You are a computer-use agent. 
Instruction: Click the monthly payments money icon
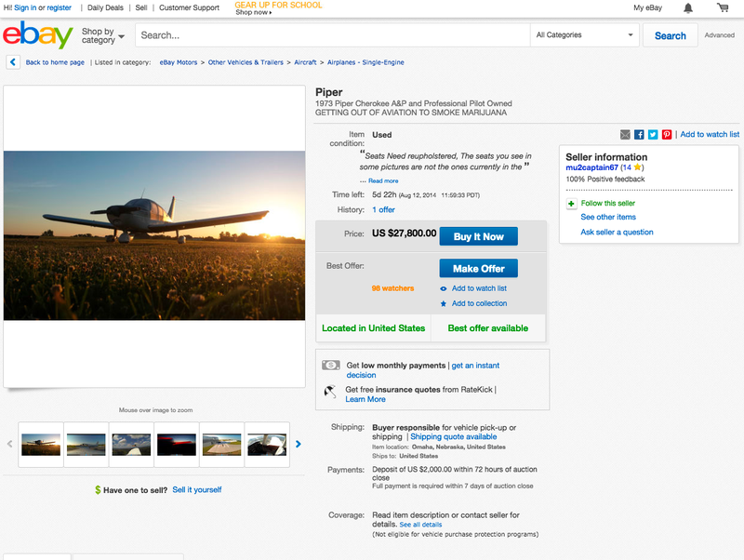pos(331,365)
